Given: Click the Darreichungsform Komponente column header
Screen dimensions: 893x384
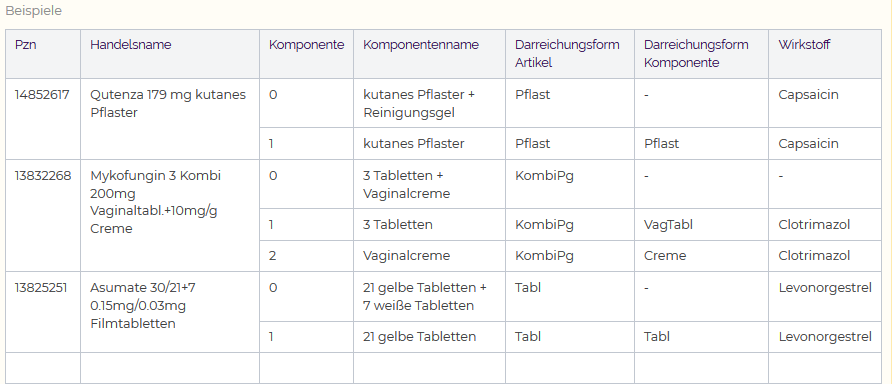Looking at the screenshot, I should point(702,54).
